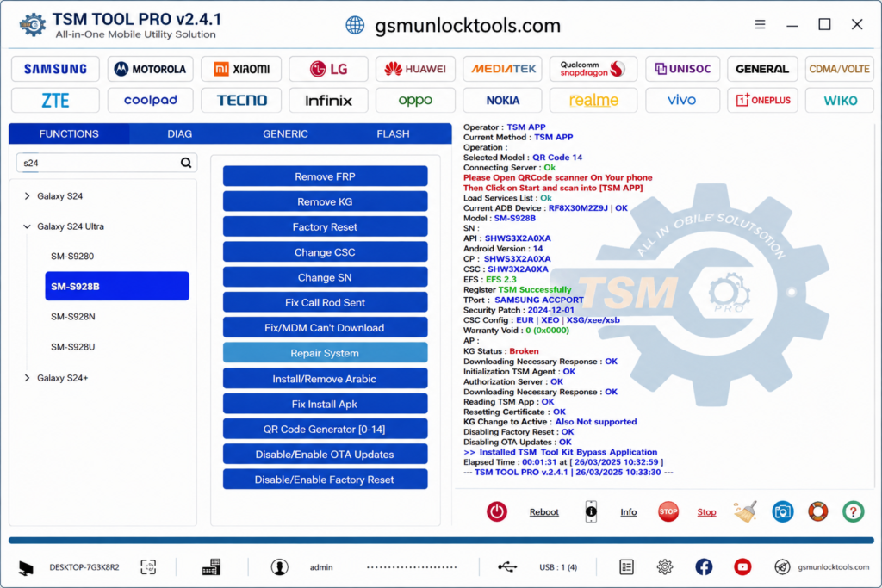Open the Infinix brand section
This screenshot has width=882, height=588.
tap(328, 100)
